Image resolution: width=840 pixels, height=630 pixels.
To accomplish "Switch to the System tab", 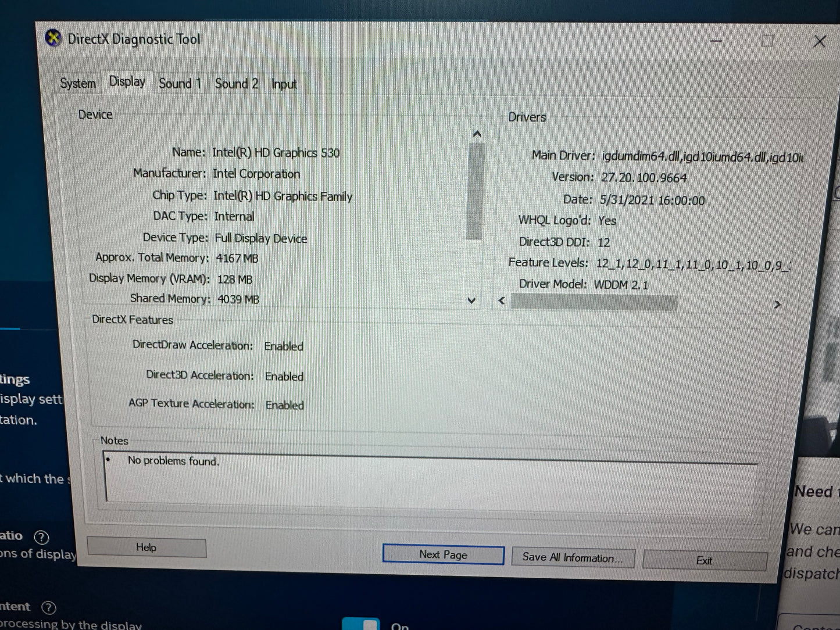I will [77, 83].
